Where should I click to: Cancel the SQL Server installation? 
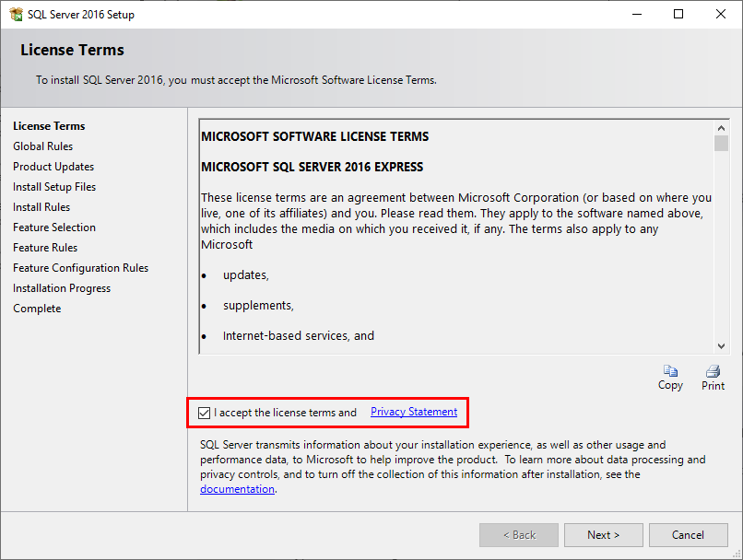click(x=689, y=535)
